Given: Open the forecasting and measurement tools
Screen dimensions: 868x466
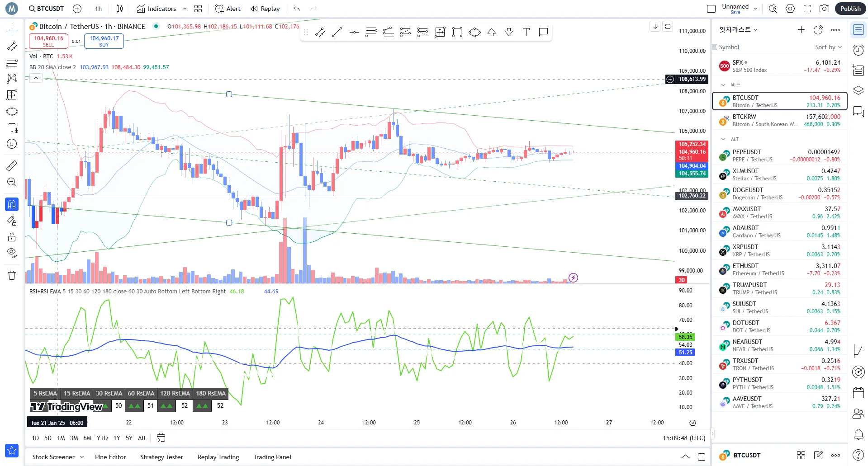Looking at the screenshot, I should point(12,95).
